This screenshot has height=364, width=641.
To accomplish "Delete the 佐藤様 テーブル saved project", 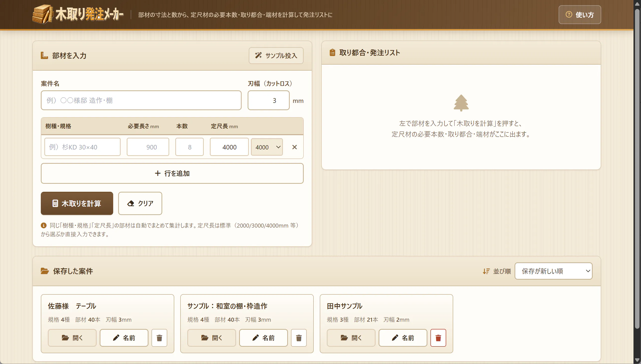I will 159,338.
